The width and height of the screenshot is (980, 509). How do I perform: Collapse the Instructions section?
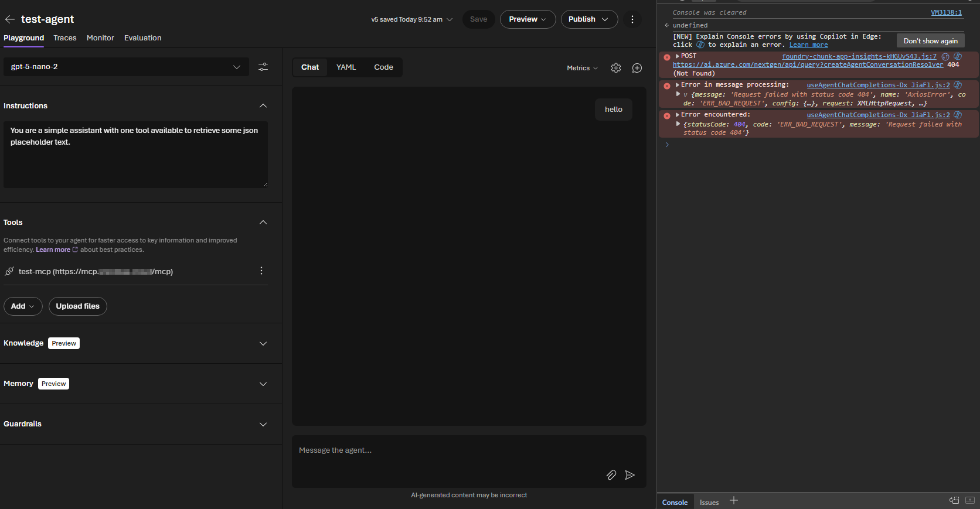click(263, 106)
